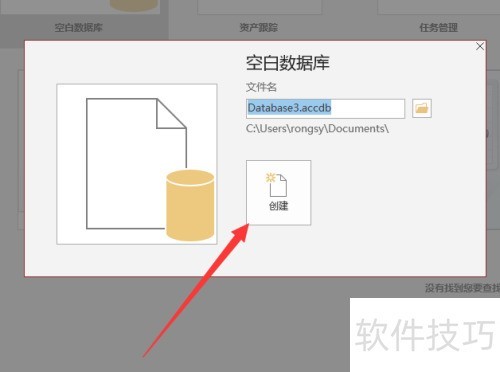Screen dimensions: 500x372
Task: Click the 文件名 label
Action: pyautogui.click(x=261, y=87)
